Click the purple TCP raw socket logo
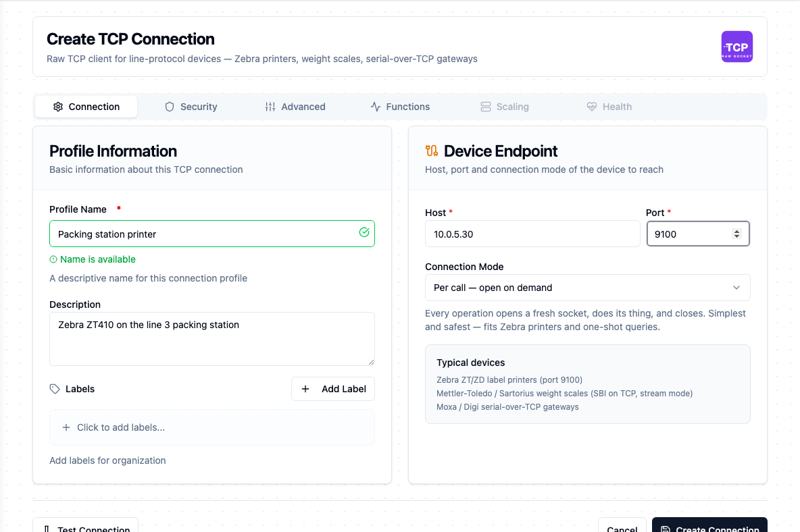The image size is (800, 532). [736, 47]
